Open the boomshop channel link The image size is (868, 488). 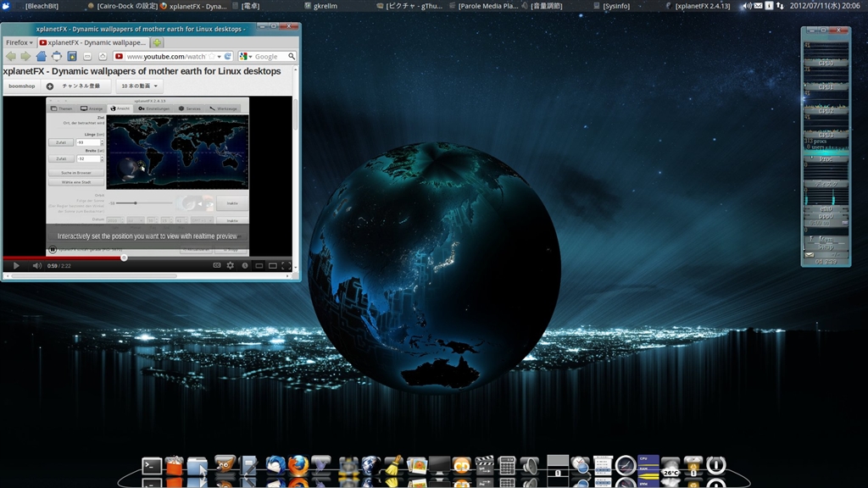(x=22, y=86)
